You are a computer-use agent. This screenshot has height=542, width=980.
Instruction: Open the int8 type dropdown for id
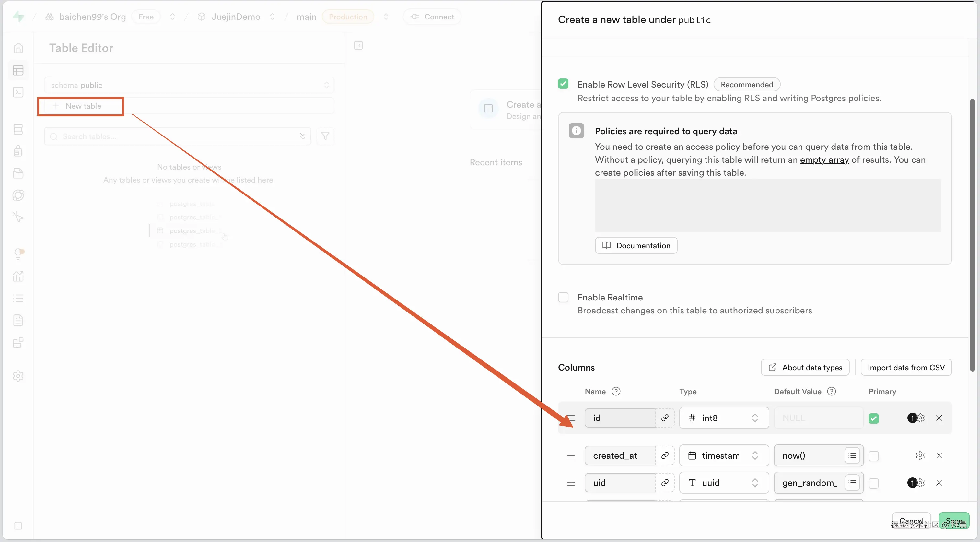pos(724,418)
